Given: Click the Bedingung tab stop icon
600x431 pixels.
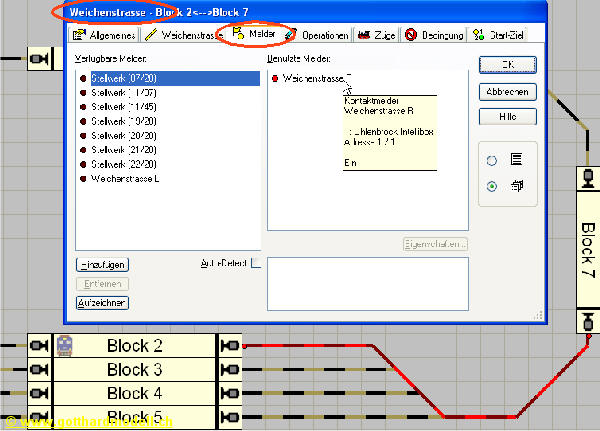Looking at the screenshot, I should (411, 36).
